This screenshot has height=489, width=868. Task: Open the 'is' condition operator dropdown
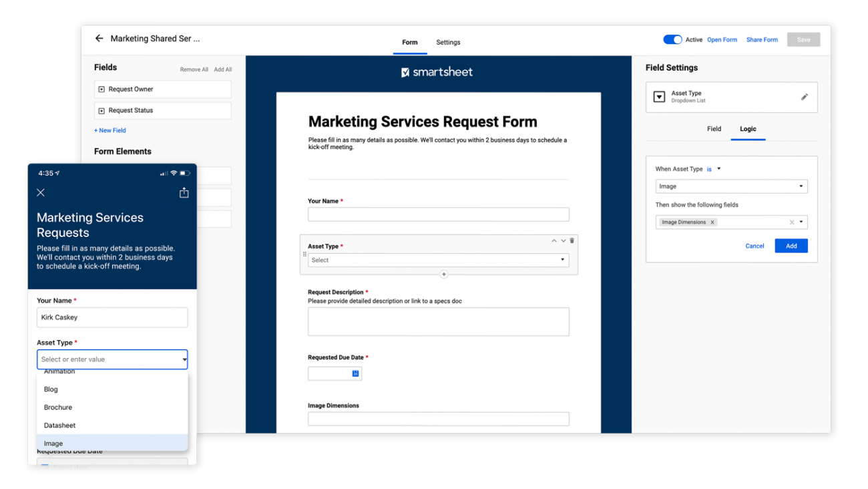coord(714,169)
